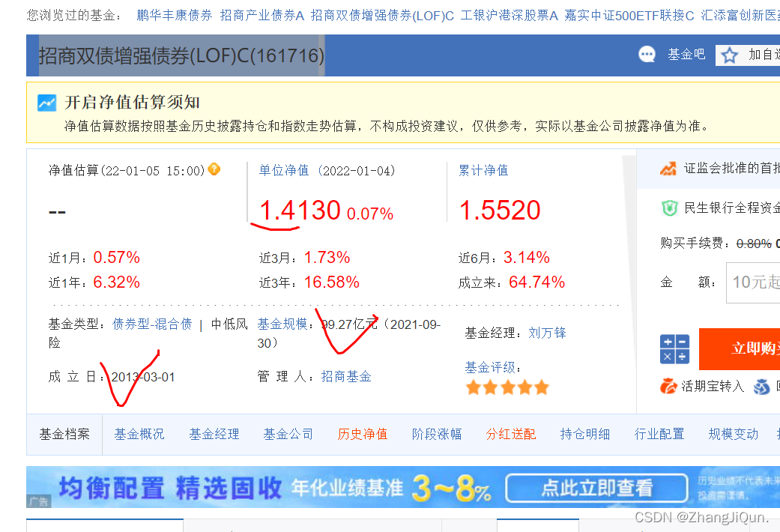Viewport: 780px width, 532px height.
Task: Open 鹏华丰康债券 from browsed funds
Action: coord(174,16)
